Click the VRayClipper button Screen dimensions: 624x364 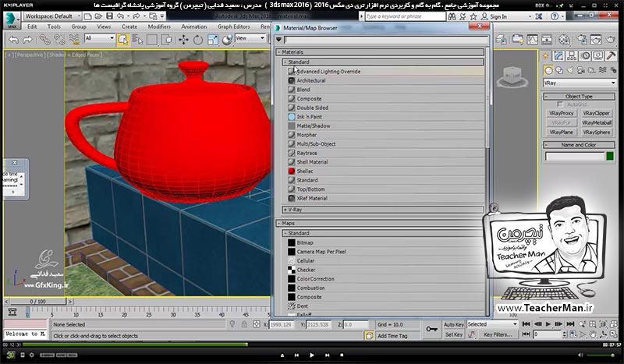(596, 113)
